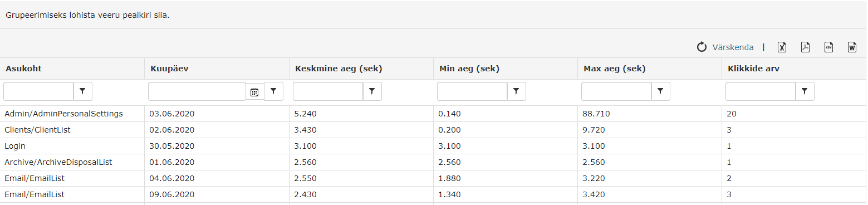Click average time value 3.430
This screenshot has height=205, width=868.
305,130
